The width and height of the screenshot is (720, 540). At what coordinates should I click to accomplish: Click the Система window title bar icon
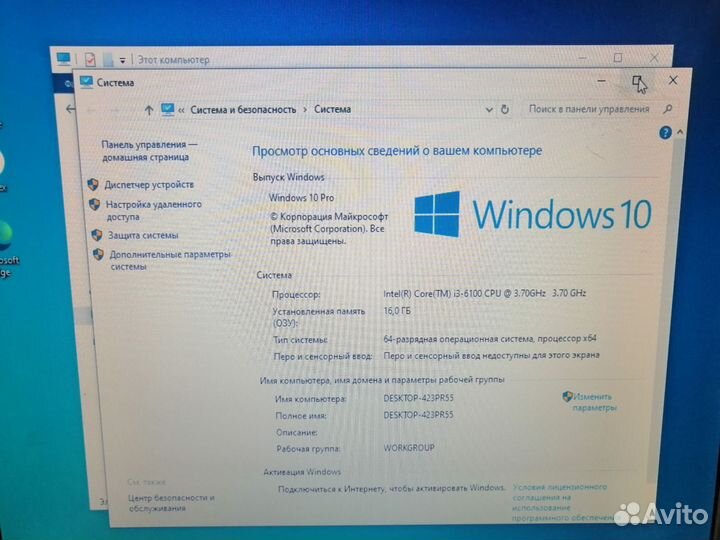[86, 83]
